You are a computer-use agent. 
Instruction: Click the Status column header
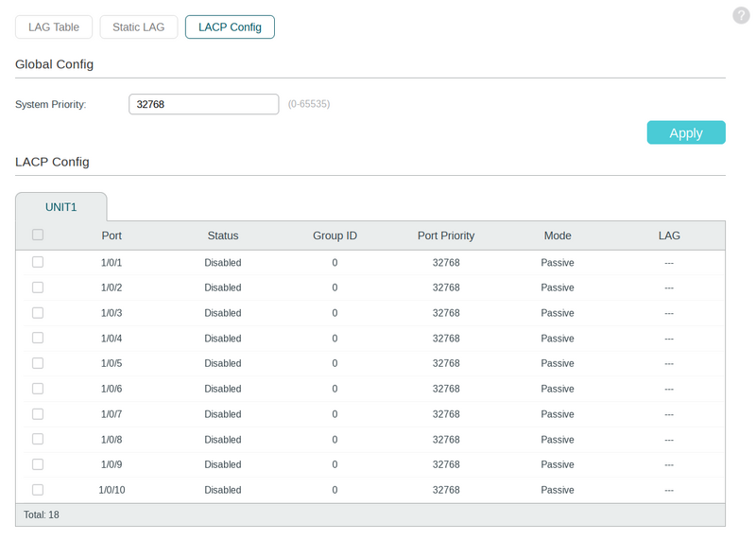pyautogui.click(x=223, y=235)
